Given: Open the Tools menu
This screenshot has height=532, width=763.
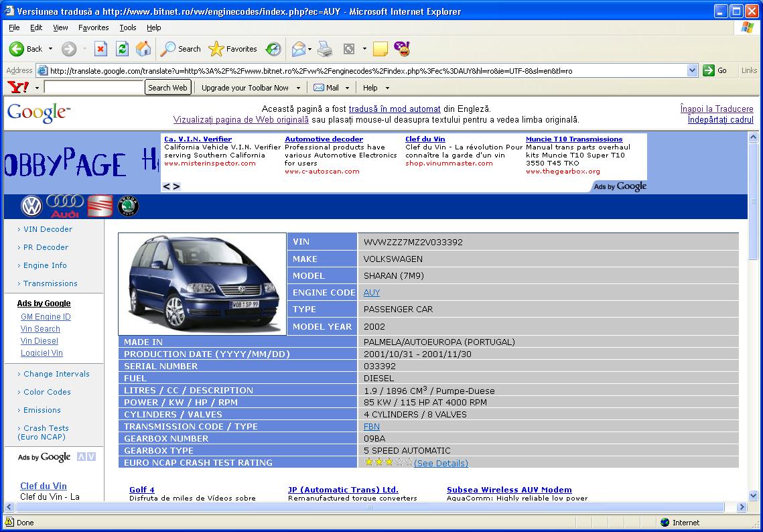Looking at the screenshot, I should 128,27.
